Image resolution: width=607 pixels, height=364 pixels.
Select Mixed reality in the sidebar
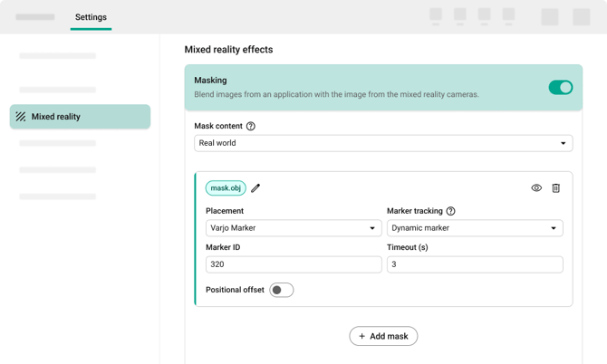click(x=80, y=117)
